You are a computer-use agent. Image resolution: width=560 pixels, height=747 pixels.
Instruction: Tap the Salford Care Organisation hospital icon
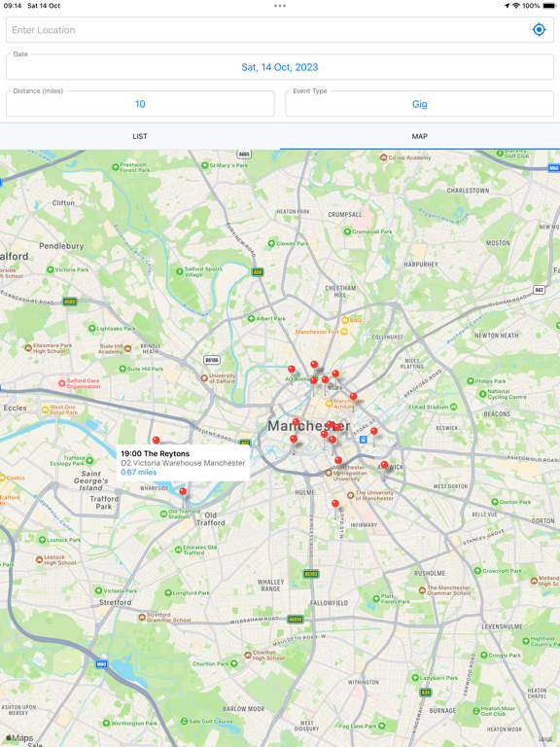[x=62, y=383]
